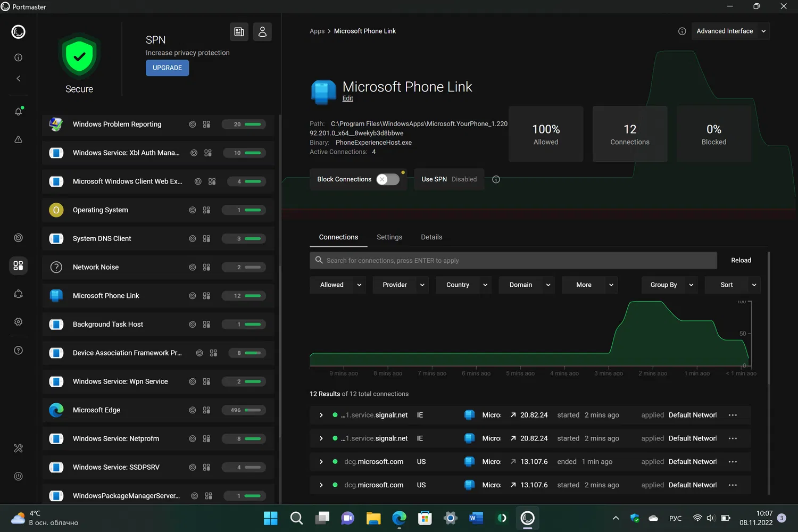Expand the dcg.microsoft.com connection started 2 mins ago
The width and height of the screenshot is (798, 532).
[x=321, y=485]
